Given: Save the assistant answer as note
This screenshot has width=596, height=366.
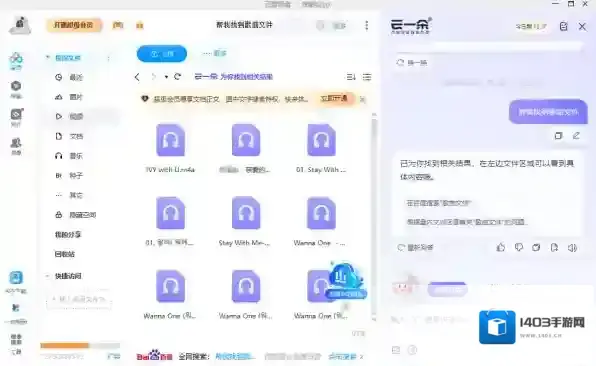Looking at the screenshot, I should click(554, 248).
